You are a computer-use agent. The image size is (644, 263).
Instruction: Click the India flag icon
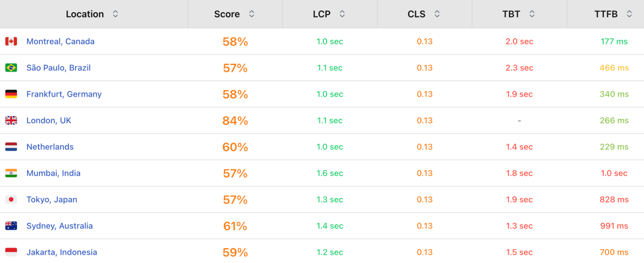pos(11,173)
